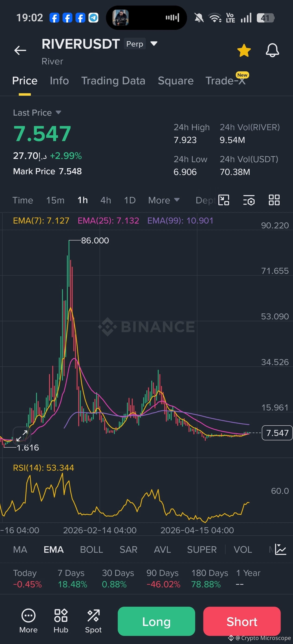This screenshot has width=293, height=644.
Task: Tap the 86.000 high price marker
Action: coord(95,240)
